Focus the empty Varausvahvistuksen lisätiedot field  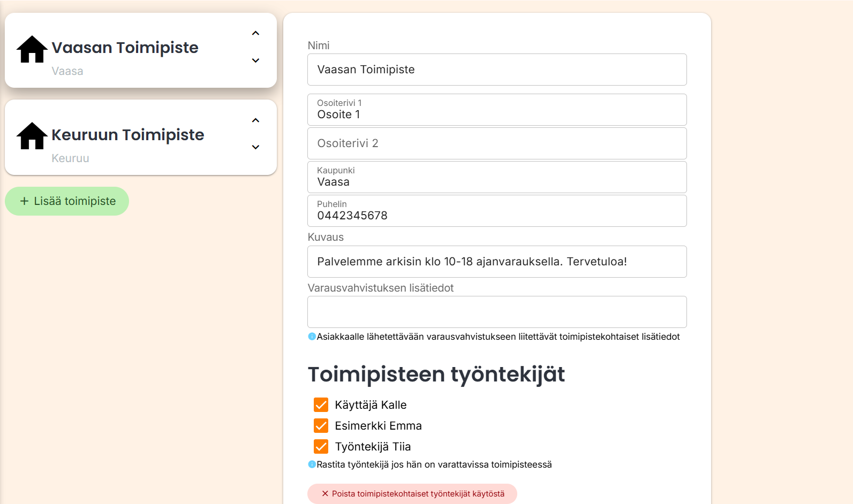(x=496, y=312)
